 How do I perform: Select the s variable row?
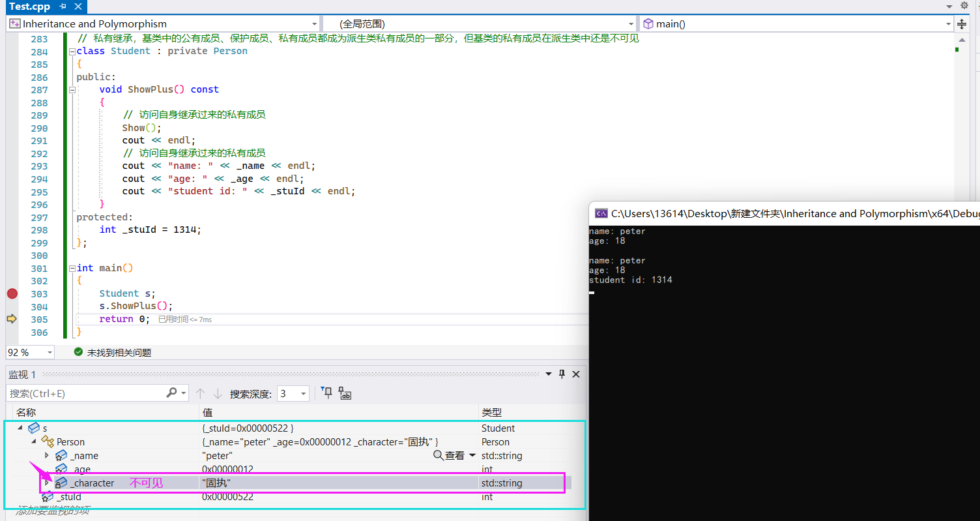pyautogui.click(x=292, y=428)
